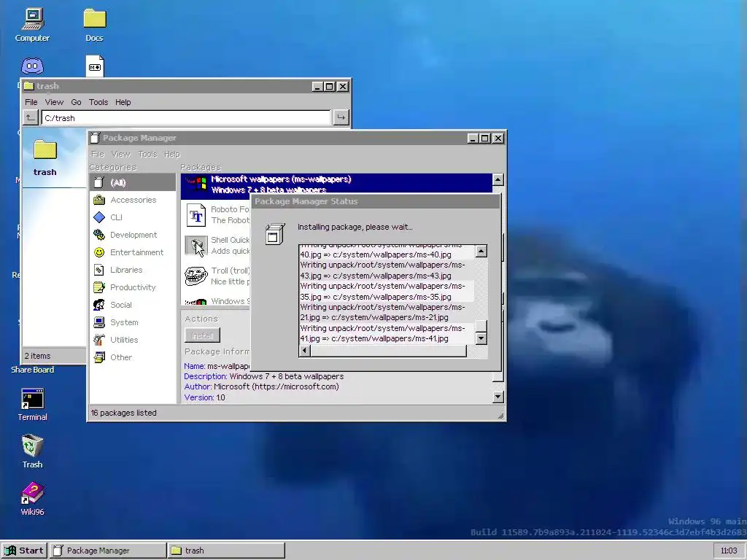
Task: Click status log scroll left arrow
Action: pos(304,351)
